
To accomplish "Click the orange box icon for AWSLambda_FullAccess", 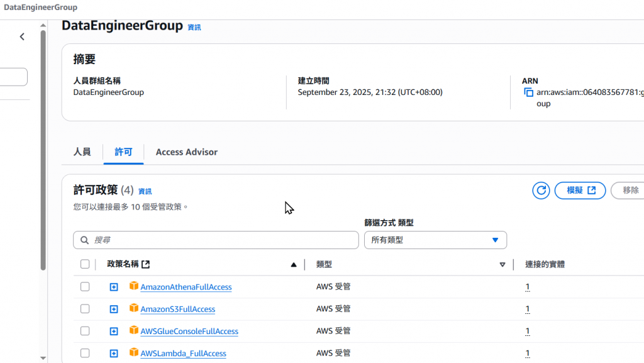I will pos(133,352).
